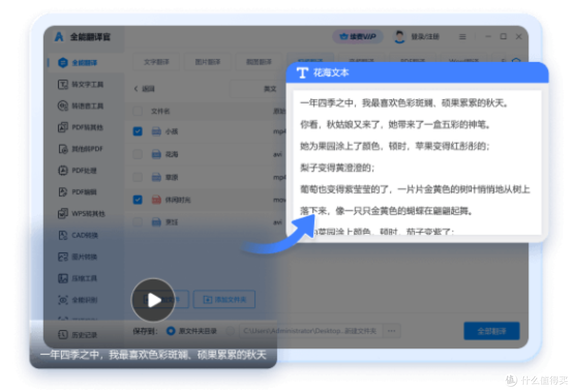The height and width of the screenshot is (392, 573).
Task: Open the CAD转换 sidebar tool
Action: point(78,235)
